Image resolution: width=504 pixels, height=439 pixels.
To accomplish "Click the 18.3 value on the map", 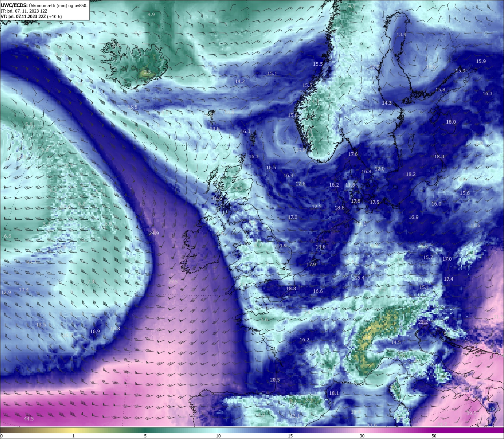I will pyautogui.click(x=439, y=157).
